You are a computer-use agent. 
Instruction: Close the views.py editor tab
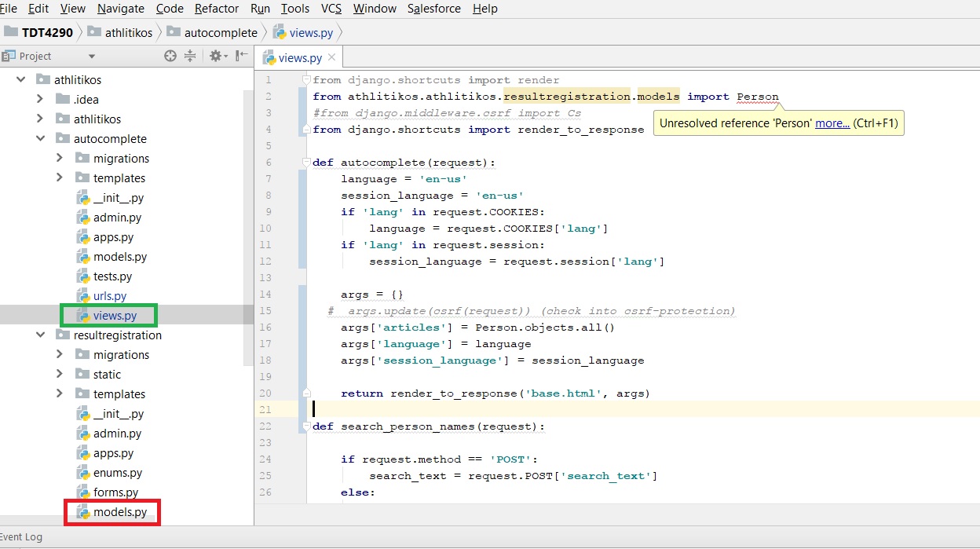(x=331, y=57)
